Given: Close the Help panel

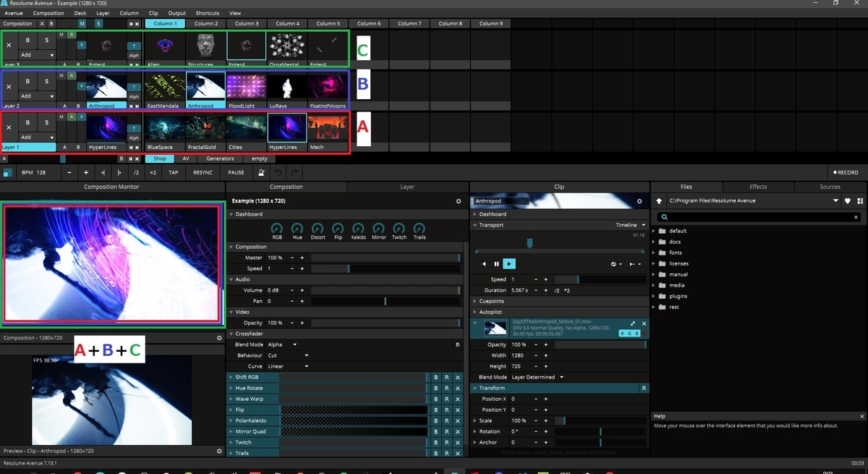Looking at the screenshot, I should click(x=861, y=416).
